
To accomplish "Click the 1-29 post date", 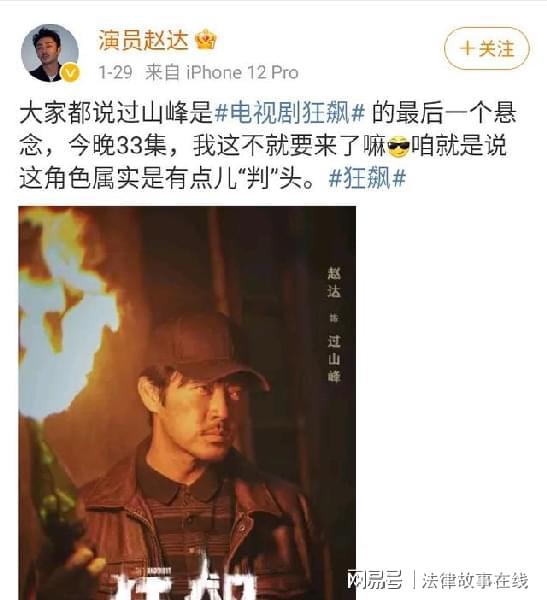I will pos(115,72).
